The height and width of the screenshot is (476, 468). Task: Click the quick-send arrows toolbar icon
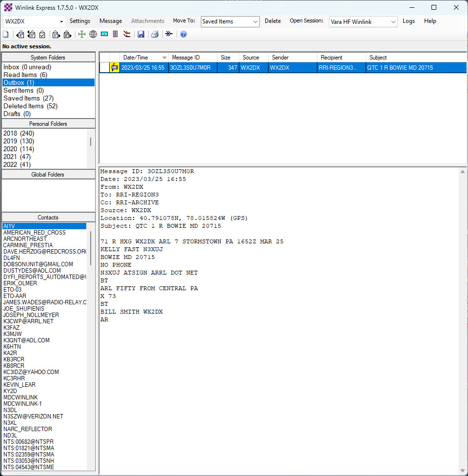[168, 34]
